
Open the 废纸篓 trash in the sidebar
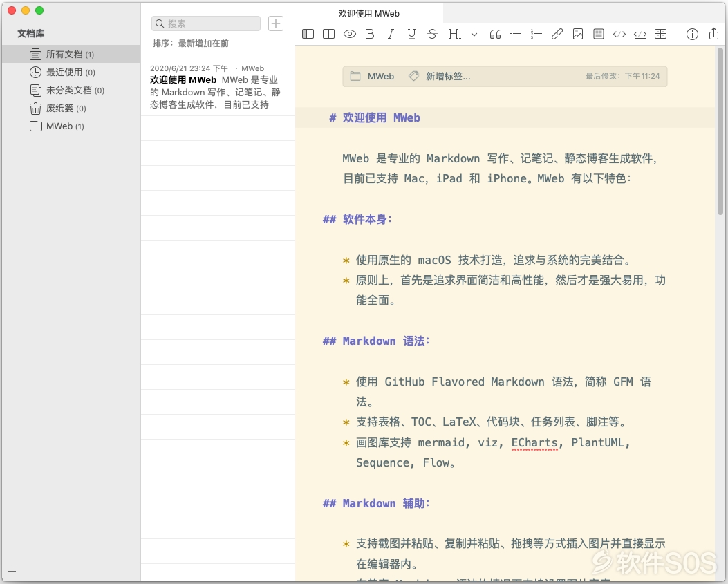coord(71,109)
